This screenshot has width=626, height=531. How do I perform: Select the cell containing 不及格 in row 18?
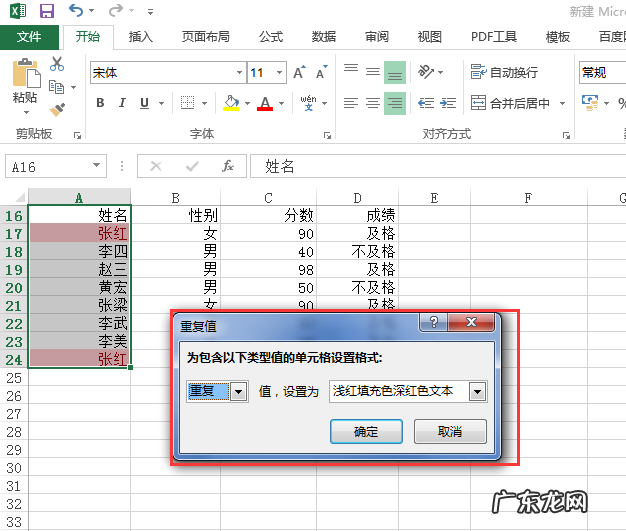coord(357,252)
